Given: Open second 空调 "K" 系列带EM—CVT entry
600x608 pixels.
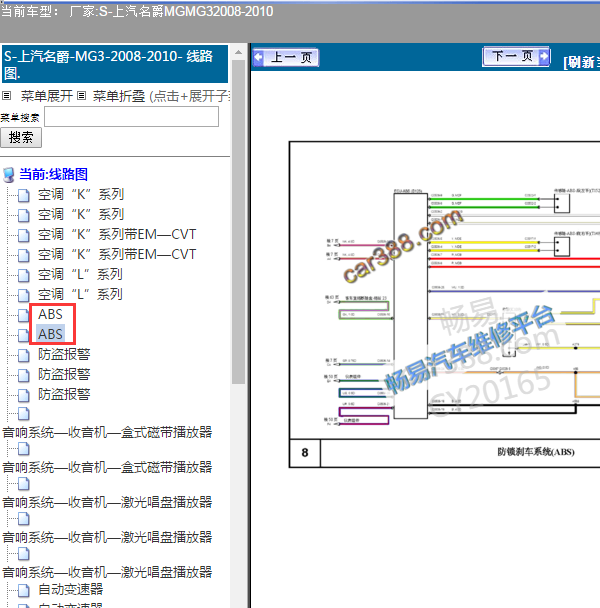Looking at the screenshot, I should 117,254.
